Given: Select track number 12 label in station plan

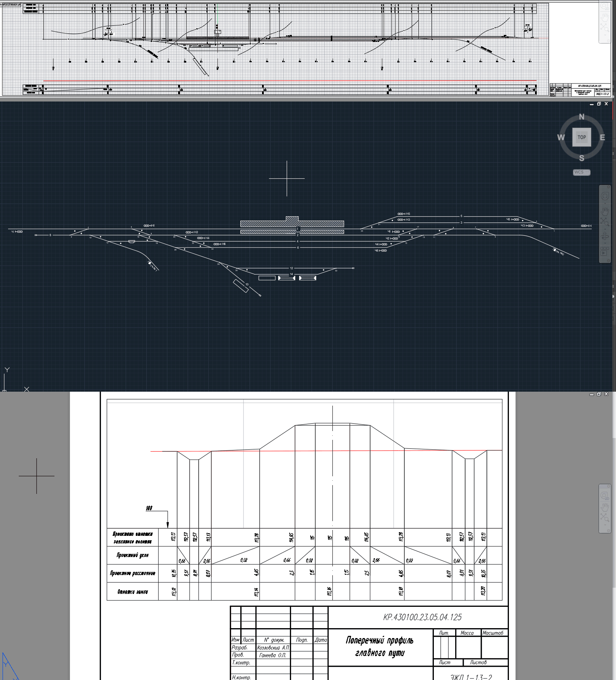Looking at the screenshot, I should point(291,268).
